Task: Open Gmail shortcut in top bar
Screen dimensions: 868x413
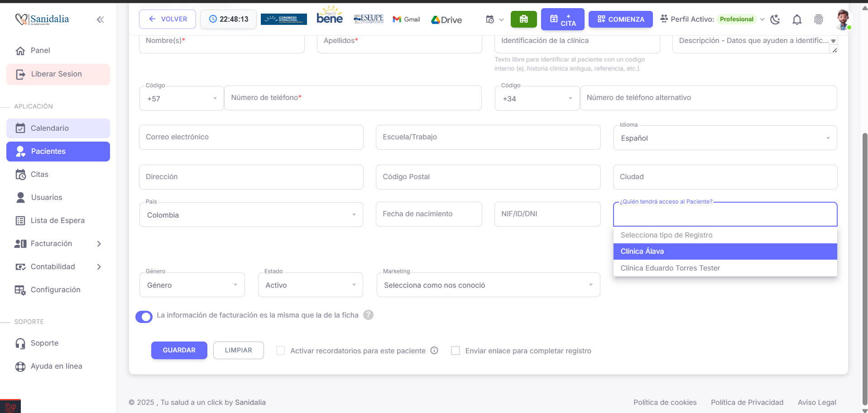Action: [406, 19]
